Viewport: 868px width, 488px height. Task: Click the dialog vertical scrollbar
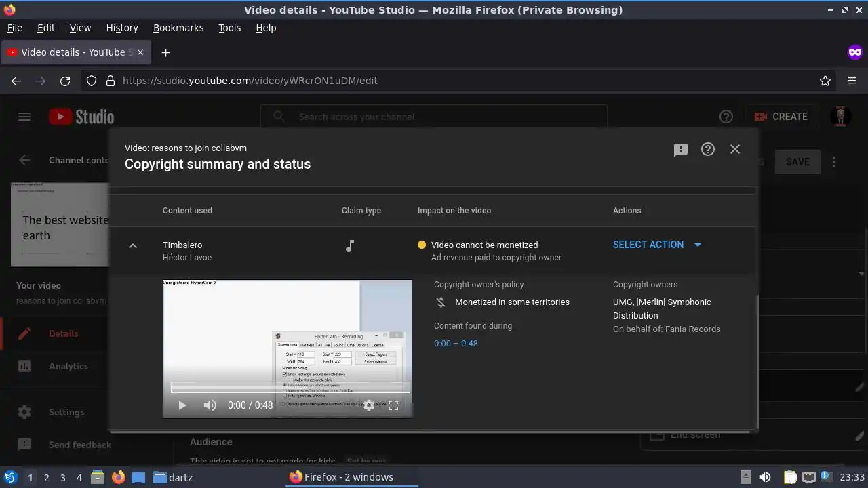click(x=757, y=363)
